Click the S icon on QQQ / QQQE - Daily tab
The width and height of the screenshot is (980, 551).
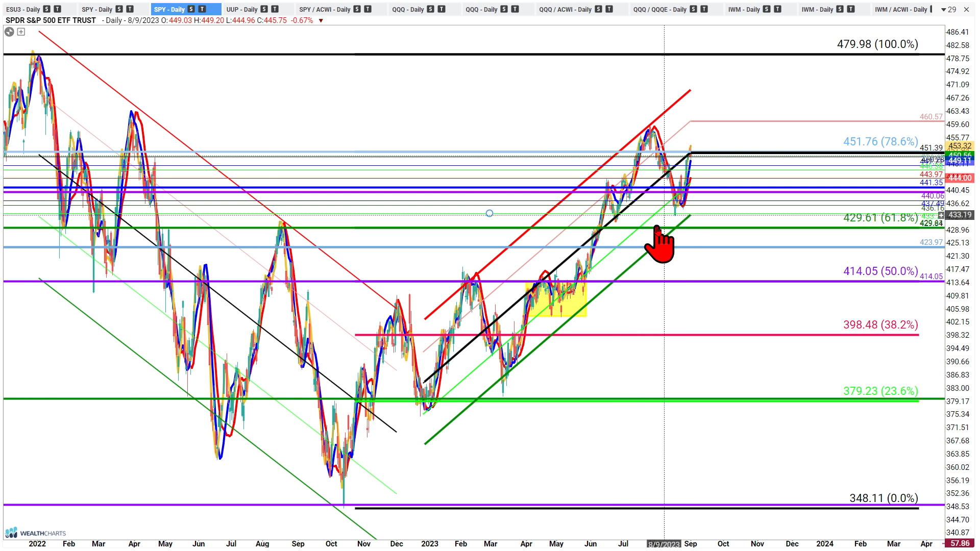point(694,9)
